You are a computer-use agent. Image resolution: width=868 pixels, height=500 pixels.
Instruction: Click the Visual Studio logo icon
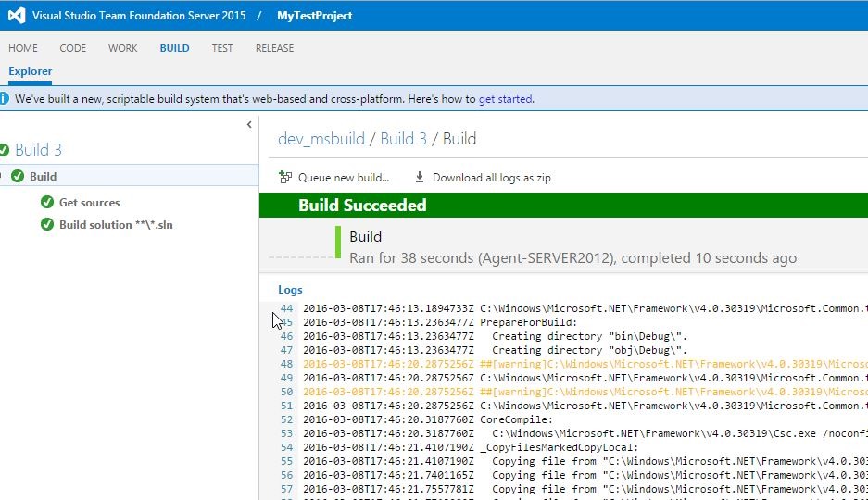coord(17,15)
